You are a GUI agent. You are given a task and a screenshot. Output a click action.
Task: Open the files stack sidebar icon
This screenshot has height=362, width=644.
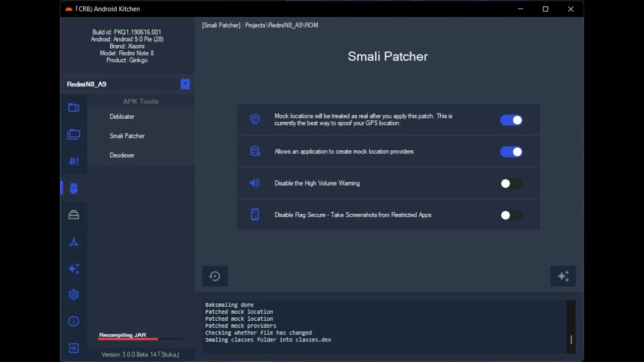click(74, 134)
